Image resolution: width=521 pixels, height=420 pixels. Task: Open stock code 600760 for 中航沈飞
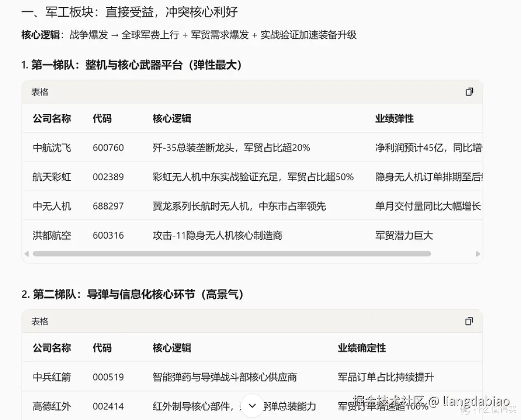[x=108, y=148]
